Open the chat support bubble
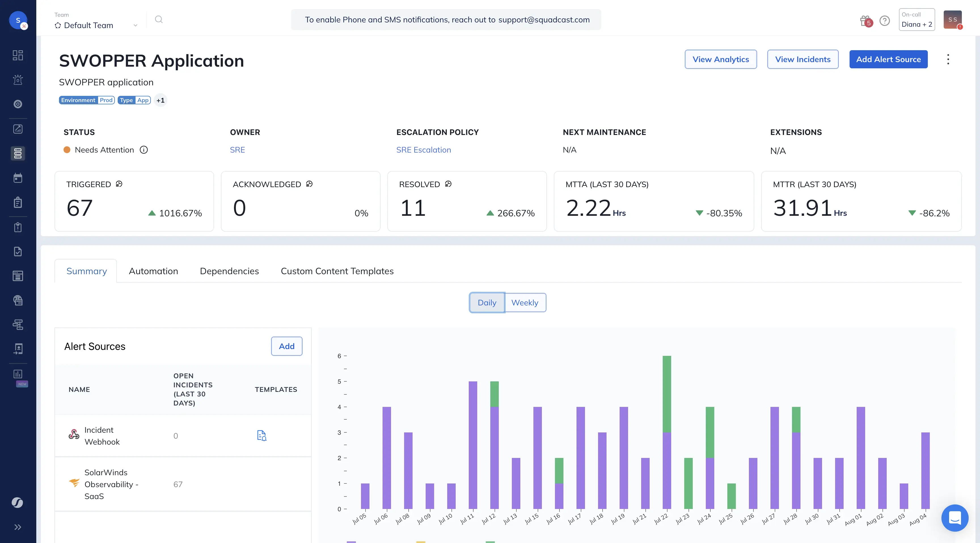This screenshot has height=543, width=980. pos(954,518)
